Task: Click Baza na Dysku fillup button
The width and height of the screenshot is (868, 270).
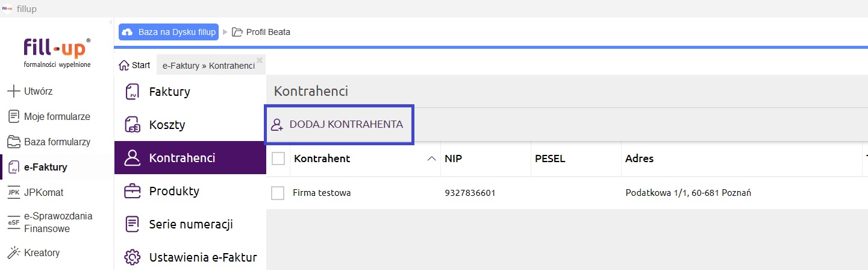Action: pos(169,32)
